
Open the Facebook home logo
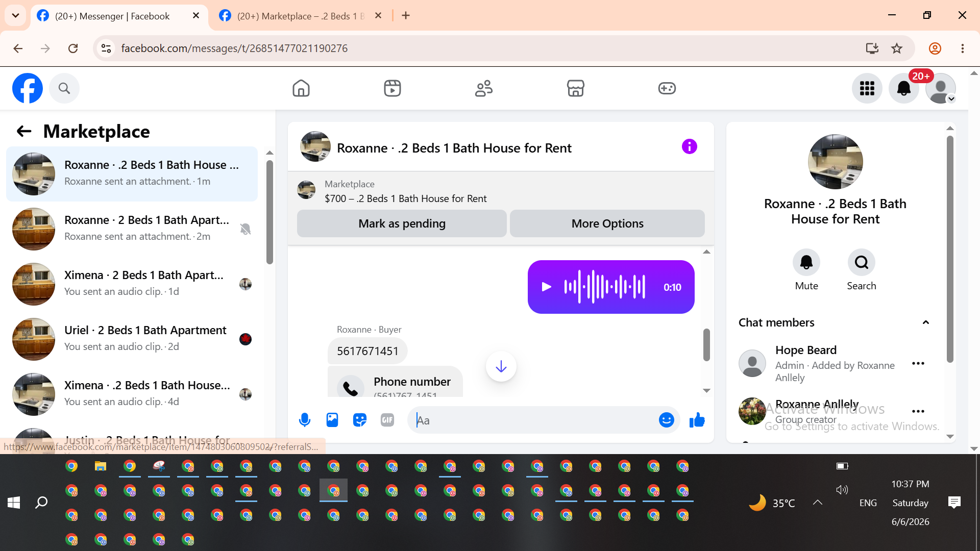[28, 88]
